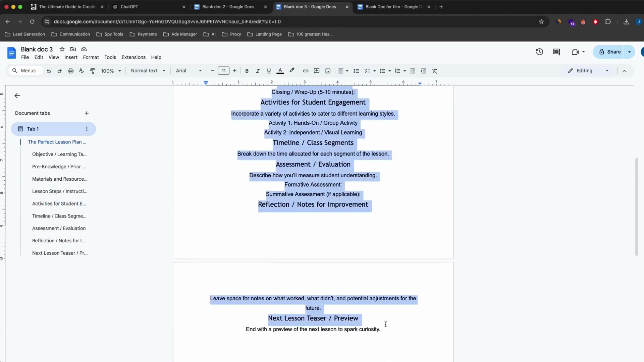644x362 pixels.
Task: Activate the Paint format roller icon
Action: (x=93, y=71)
